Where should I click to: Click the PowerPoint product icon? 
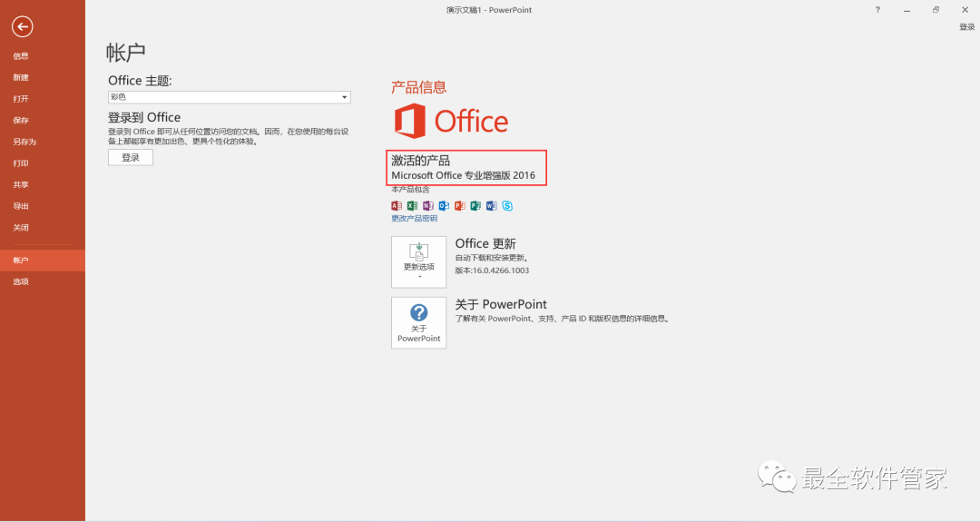[x=459, y=206]
